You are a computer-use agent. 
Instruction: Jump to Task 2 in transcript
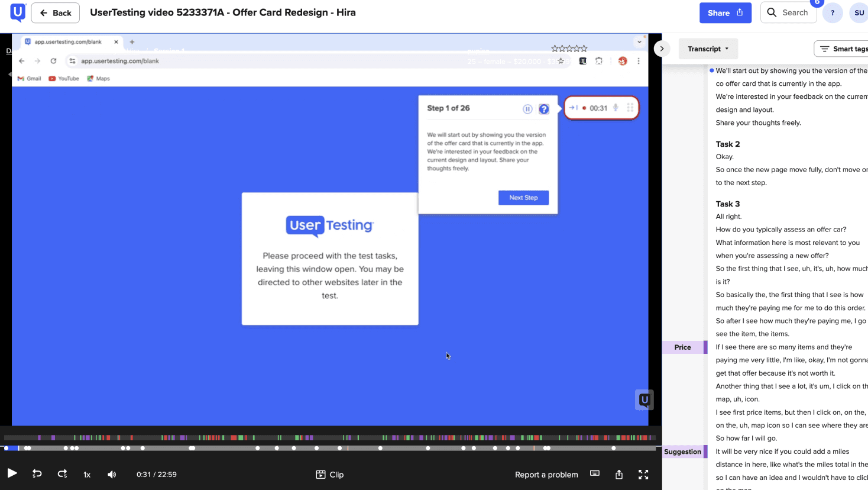(x=728, y=144)
